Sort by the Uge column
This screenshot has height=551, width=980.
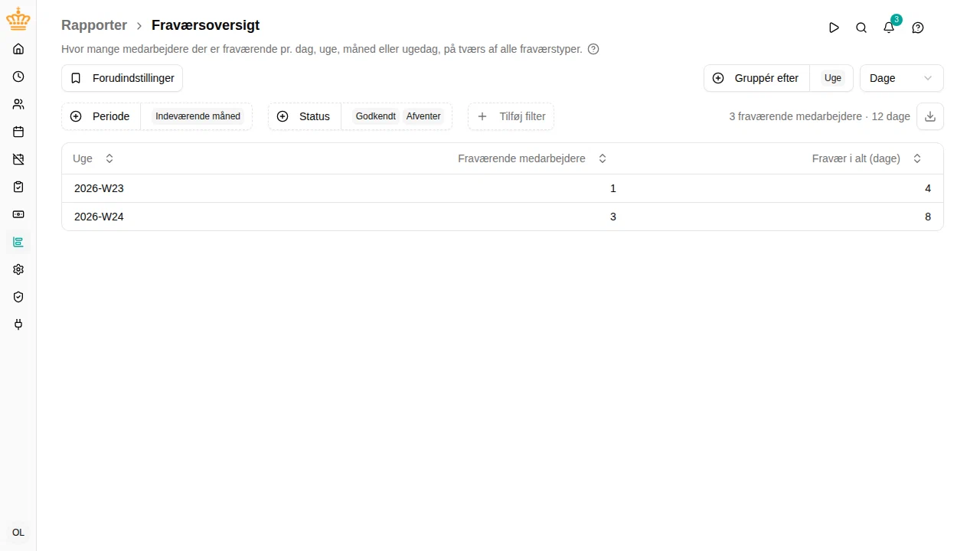(x=93, y=158)
